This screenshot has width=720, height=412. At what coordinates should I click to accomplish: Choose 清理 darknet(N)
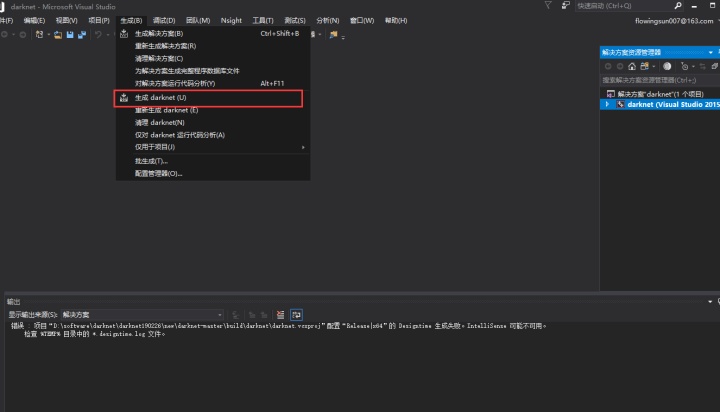[213, 123]
